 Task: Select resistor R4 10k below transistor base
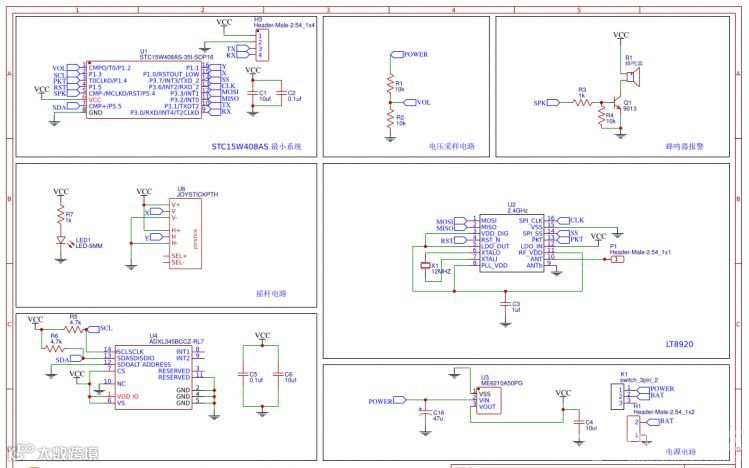point(602,117)
